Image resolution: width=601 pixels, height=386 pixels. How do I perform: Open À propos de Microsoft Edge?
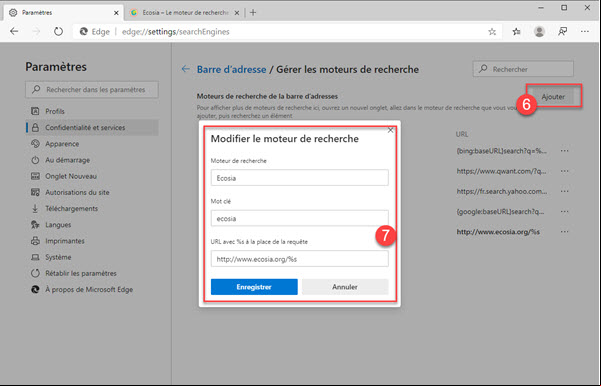[x=92, y=289]
